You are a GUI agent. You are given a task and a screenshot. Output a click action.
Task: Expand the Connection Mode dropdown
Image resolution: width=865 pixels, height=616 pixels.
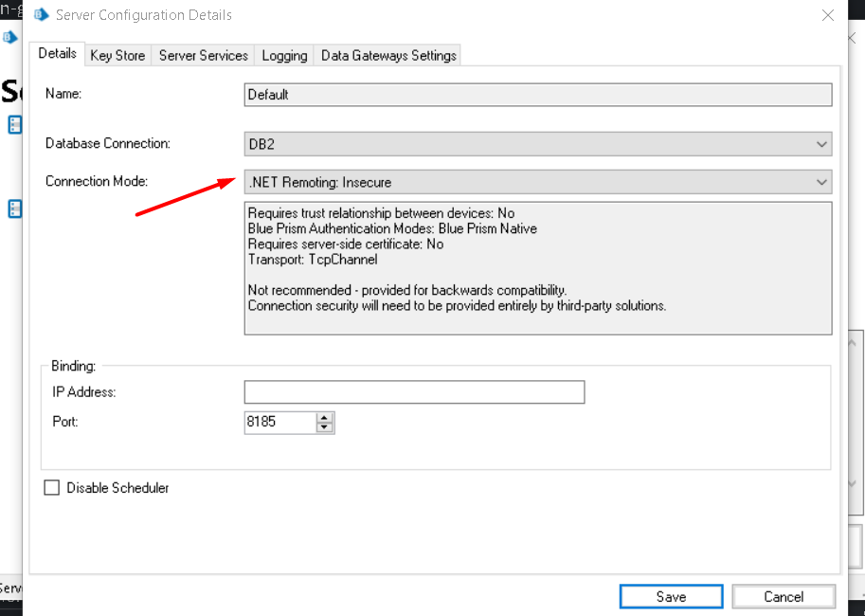pos(820,182)
